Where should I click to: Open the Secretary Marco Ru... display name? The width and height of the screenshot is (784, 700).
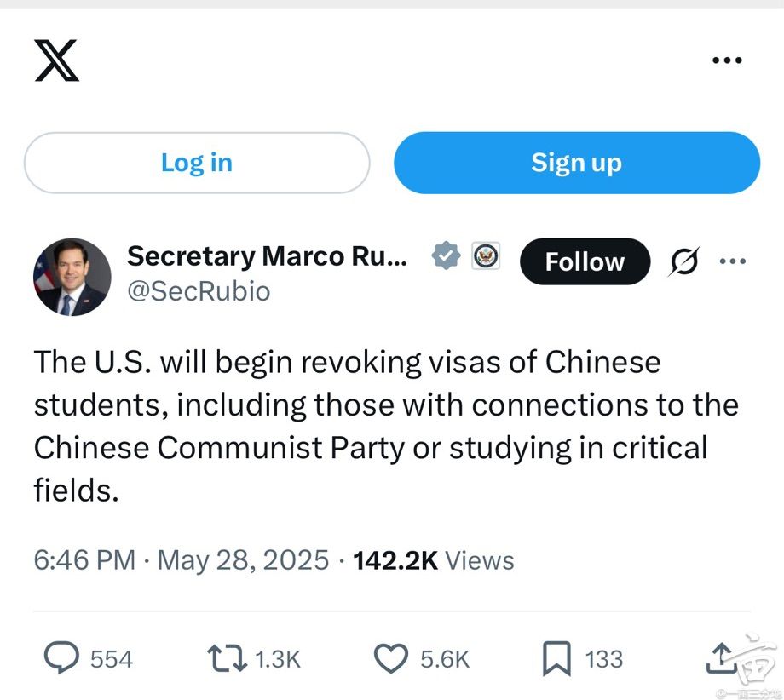tap(267, 256)
